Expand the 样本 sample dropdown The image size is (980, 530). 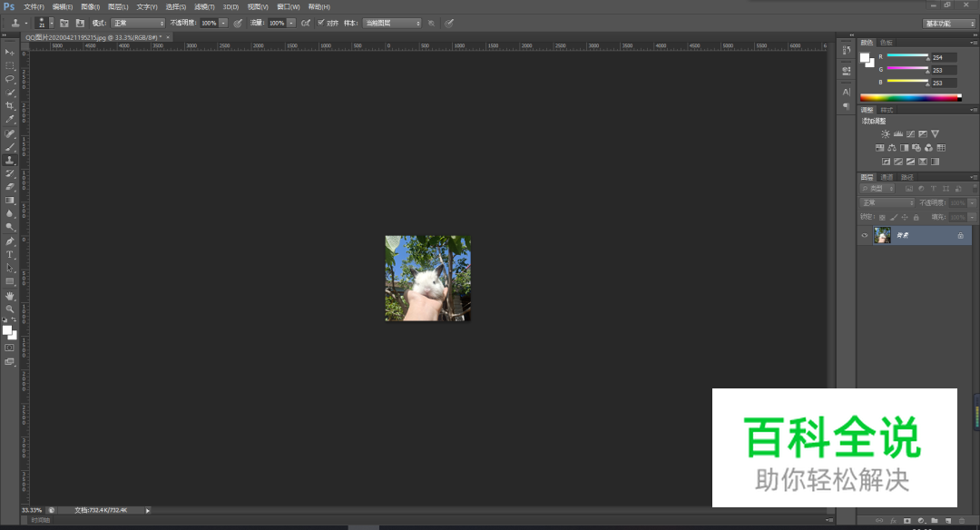[x=392, y=23]
